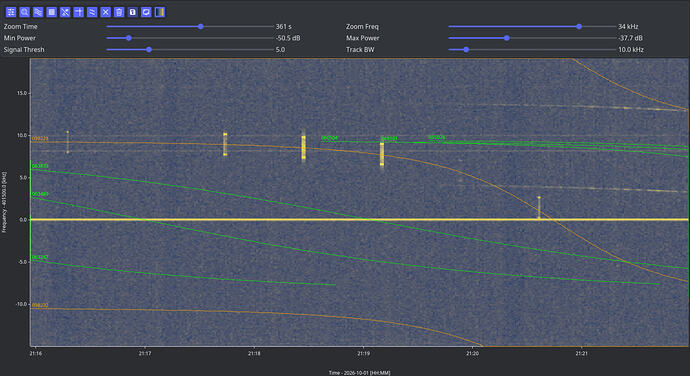
Task: Click the 361 s zoom time value
Action: (283, 26)
